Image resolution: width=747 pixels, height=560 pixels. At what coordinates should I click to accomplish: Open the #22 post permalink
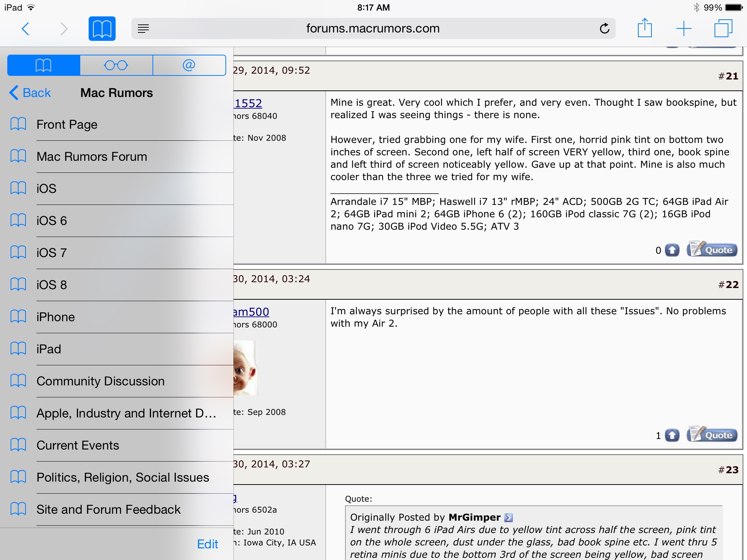(732, 285)
